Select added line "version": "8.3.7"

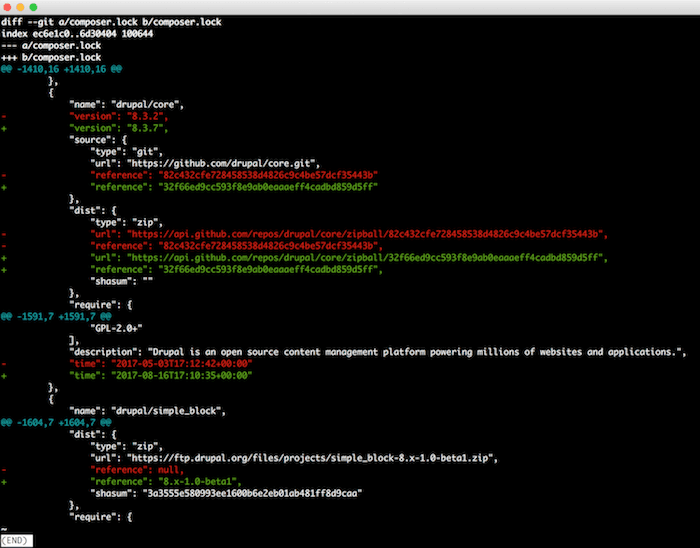click(119, 128)
